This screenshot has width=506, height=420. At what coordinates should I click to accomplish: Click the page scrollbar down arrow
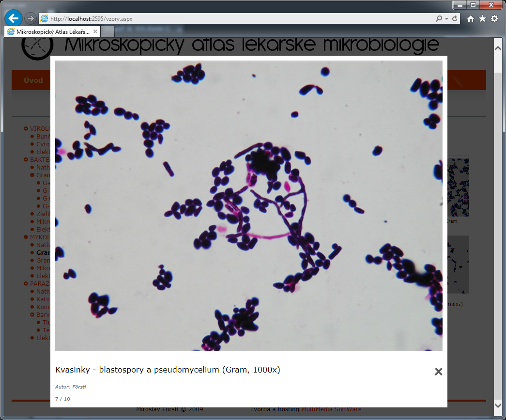(498, 405)
